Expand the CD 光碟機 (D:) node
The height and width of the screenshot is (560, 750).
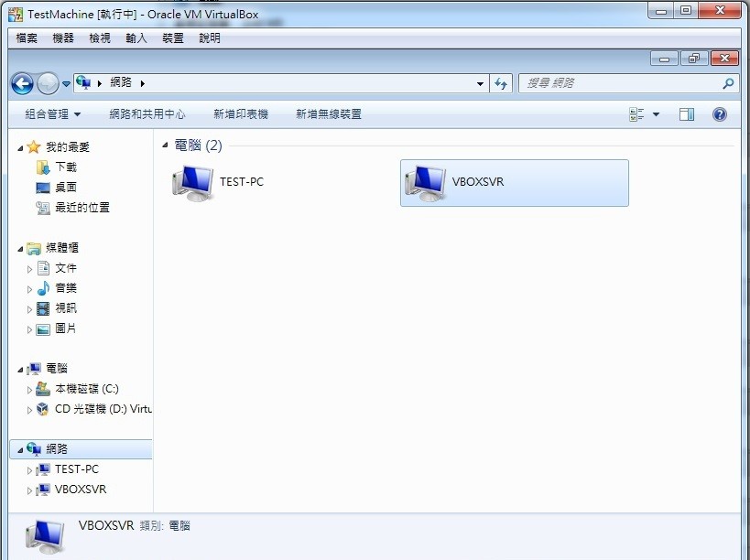29,411
